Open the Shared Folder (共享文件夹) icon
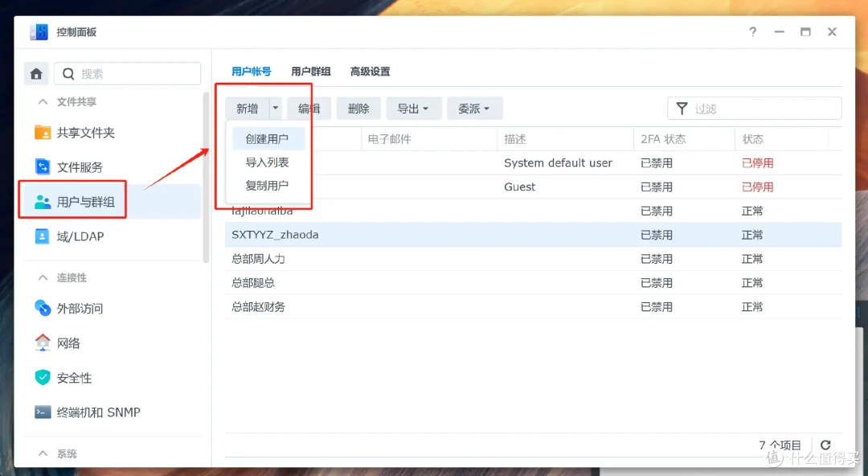 click(43, 133)
